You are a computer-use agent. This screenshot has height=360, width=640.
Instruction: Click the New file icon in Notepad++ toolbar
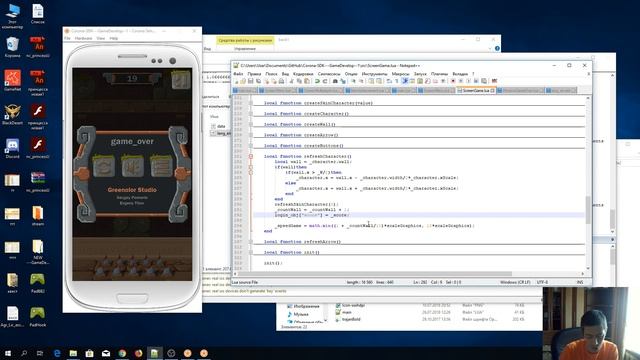236,81
